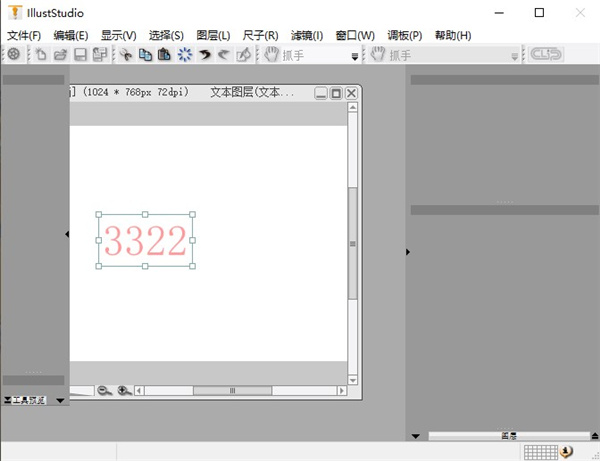Collapse the right panel with side arrow

[408, 252]
